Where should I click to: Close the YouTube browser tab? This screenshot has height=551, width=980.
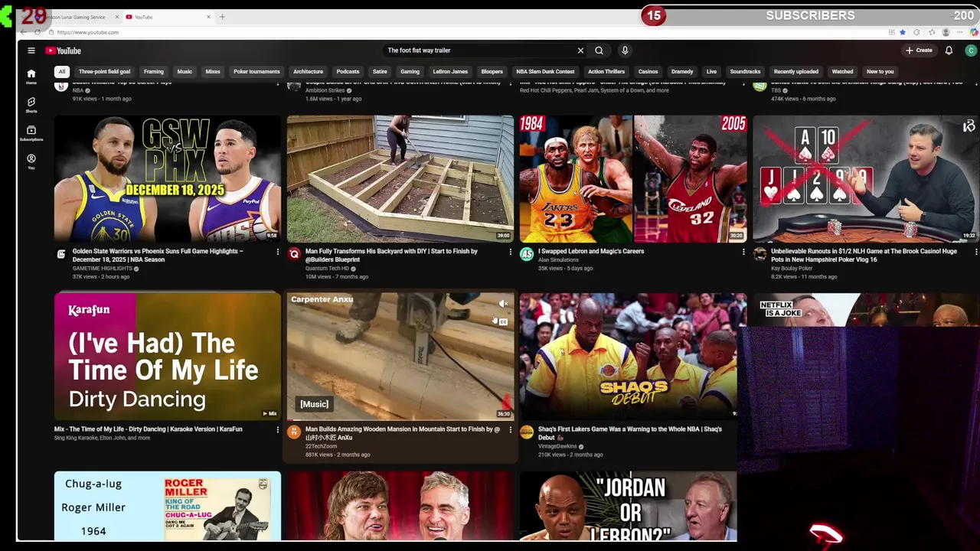(x=208, y=17)
